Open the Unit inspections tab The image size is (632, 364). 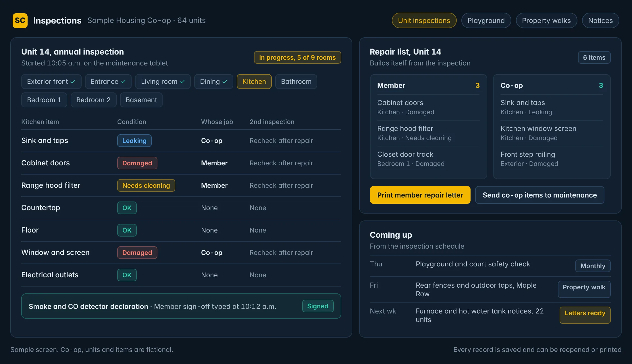point(424,20)
